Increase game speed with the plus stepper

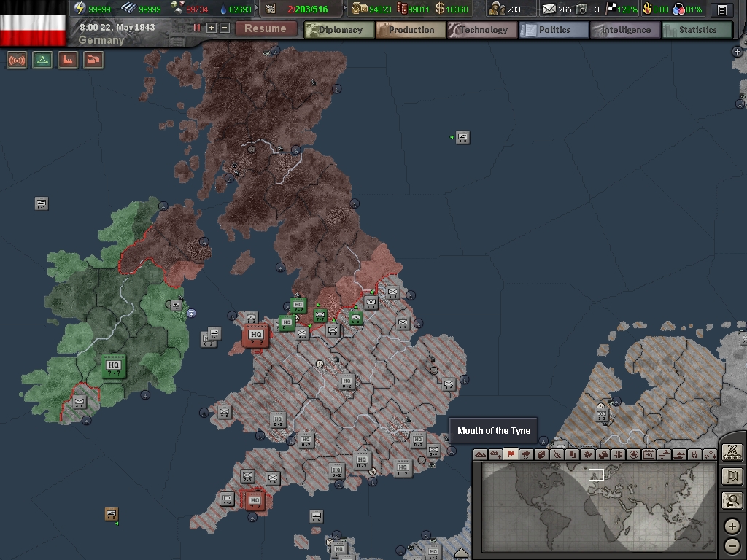[x=212, y=28]
